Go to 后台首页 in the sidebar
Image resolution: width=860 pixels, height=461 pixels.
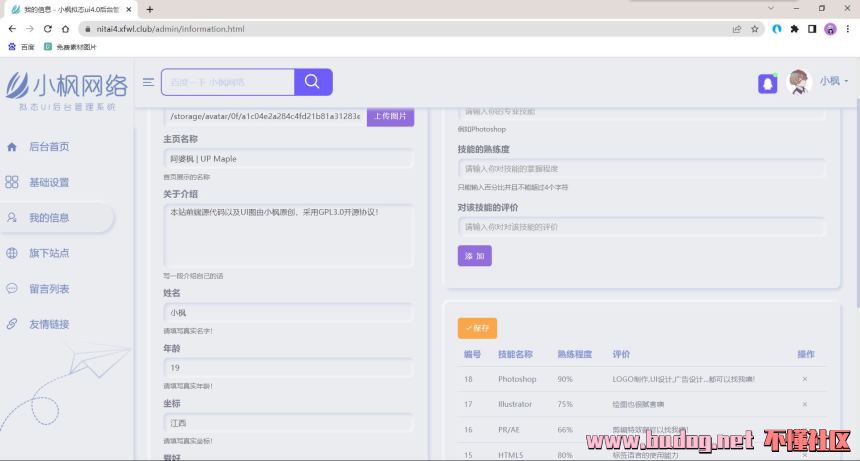[49, 147]
